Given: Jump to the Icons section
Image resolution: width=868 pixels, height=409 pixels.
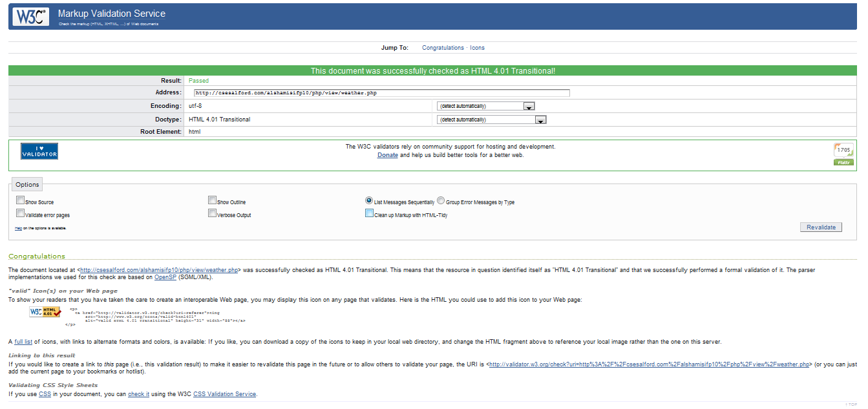Looking at the screenshot, I should (x=477, y=47).
